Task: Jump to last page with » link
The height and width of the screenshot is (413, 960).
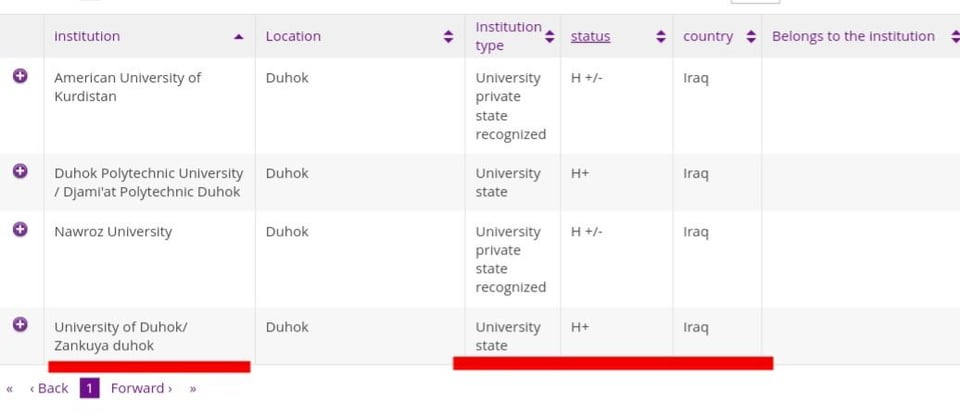Action: pos(193,389)
